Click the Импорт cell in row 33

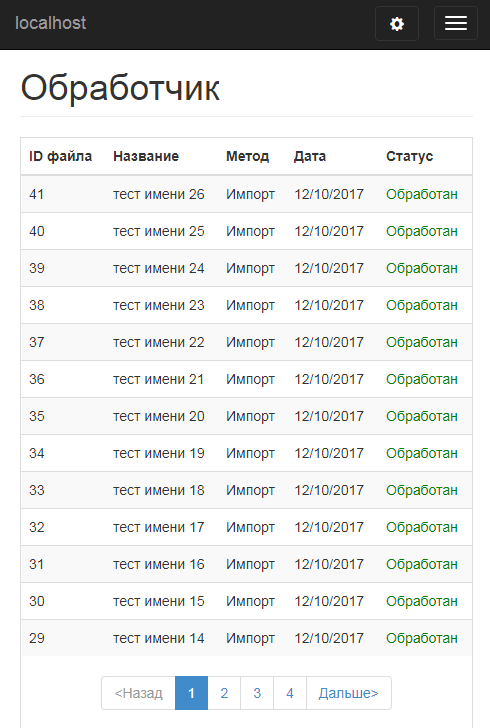pos(250,490)
